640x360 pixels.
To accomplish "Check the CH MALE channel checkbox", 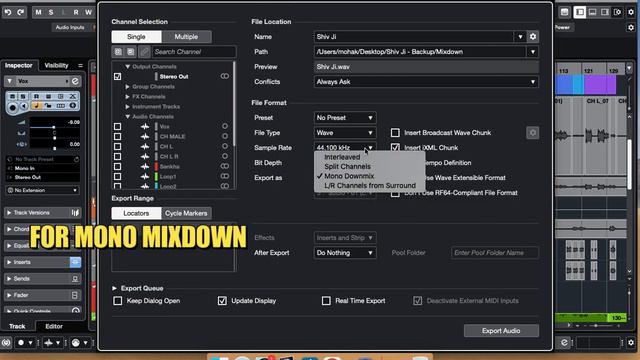I will coord(118,136).
